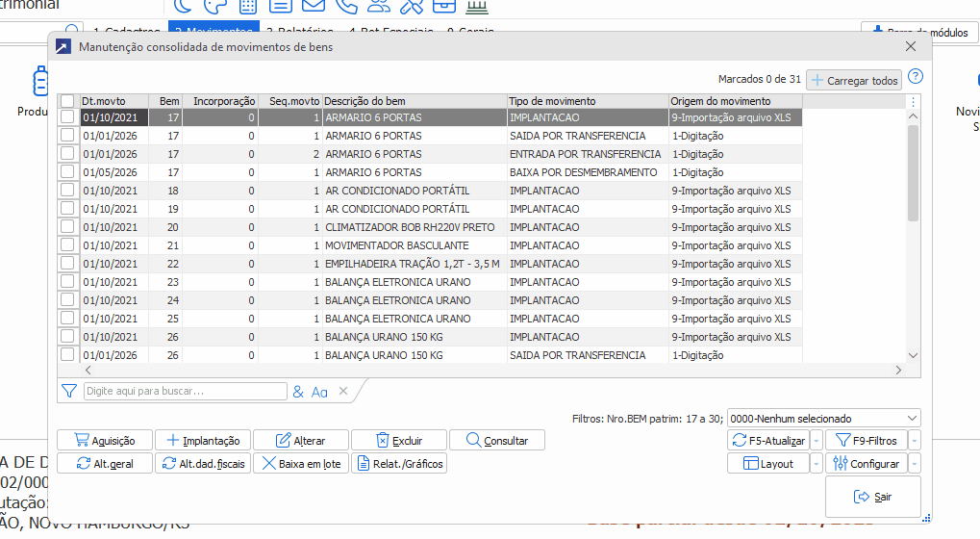Click the envelope mail icon in top toolbar
Image resolution: width=980 pixels, height=539 pixels.
(x=314, y=6)
